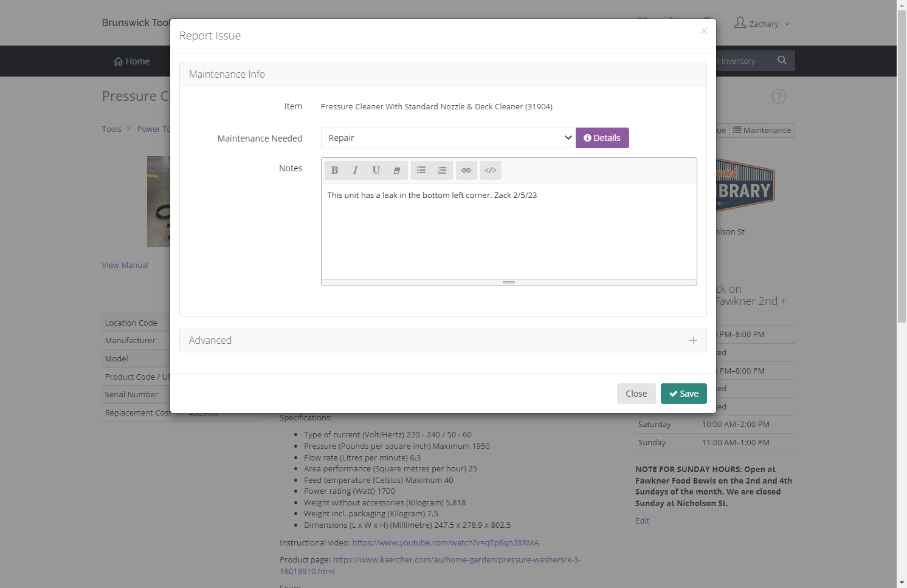Click the Serial Number row label
Screen dimensions: 907x588
pyautogui.click(x=131, y=395)
